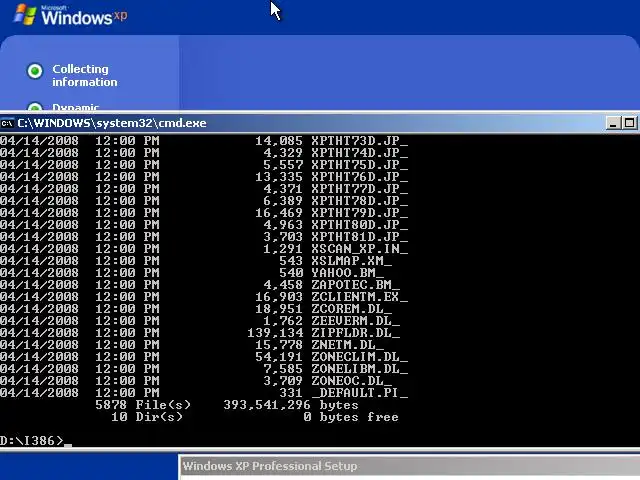The width and height of the screenshot is (640, 480).
Task: Click the ZONELIBM.DL_ file name
Action: point(360,369)
